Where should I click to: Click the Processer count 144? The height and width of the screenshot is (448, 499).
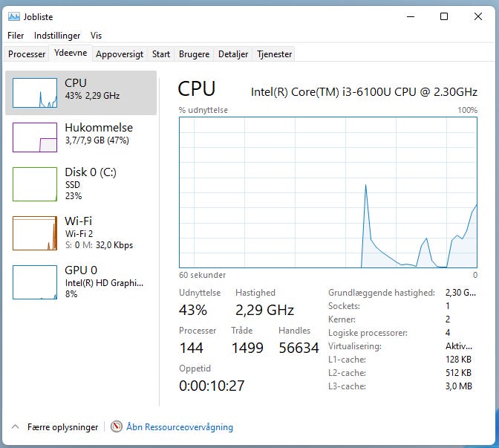191,348
